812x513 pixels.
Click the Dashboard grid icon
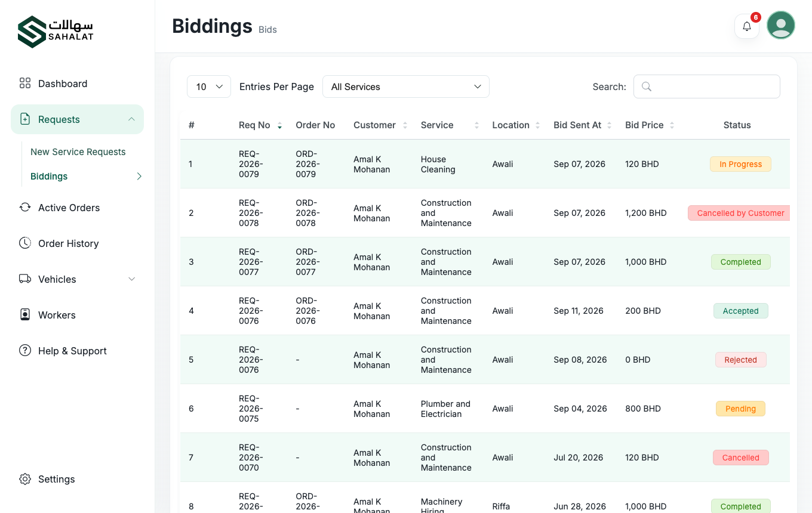25,84
